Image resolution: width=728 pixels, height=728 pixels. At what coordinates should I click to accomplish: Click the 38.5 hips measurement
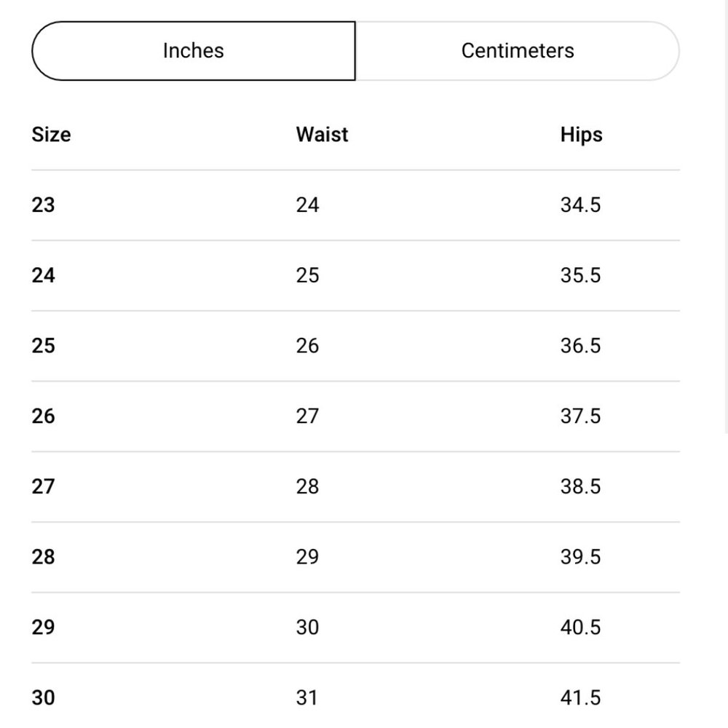580,486
